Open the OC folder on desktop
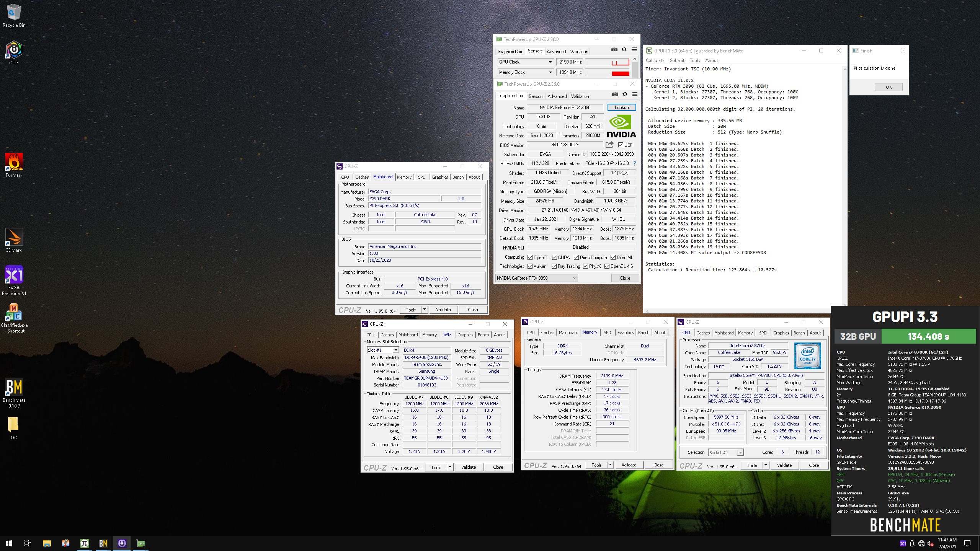The image size is (980, 551). pyautogui.click(x=14, y=428)
